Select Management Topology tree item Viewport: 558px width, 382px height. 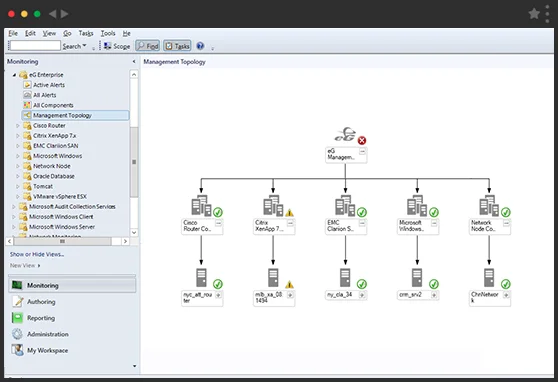pos(75,115)
